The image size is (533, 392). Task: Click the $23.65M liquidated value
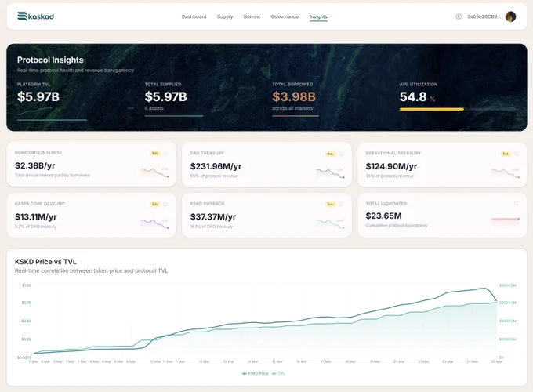(384, 216)
